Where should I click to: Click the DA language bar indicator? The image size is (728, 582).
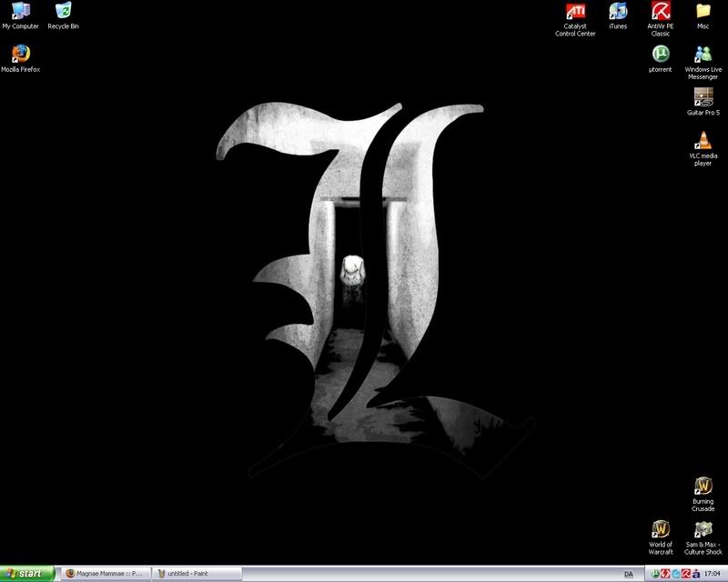628,574
